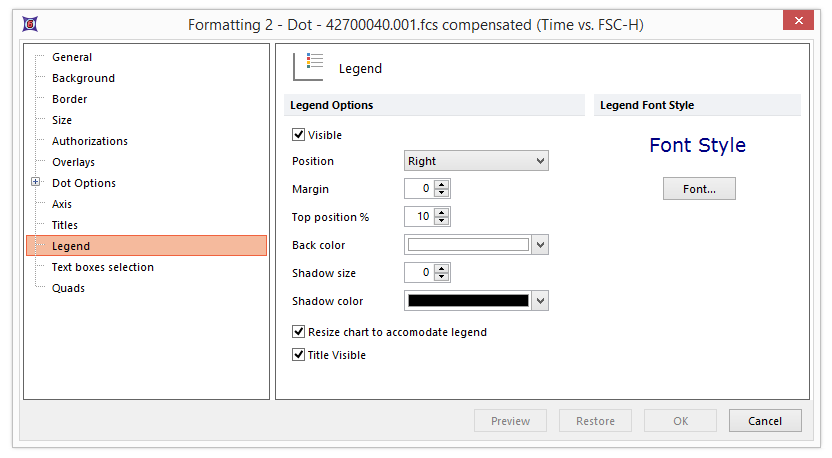Increase the Shadow size spinner
Image resolution: width=832 pixels, height=458 pixels.
pos(442,268)
